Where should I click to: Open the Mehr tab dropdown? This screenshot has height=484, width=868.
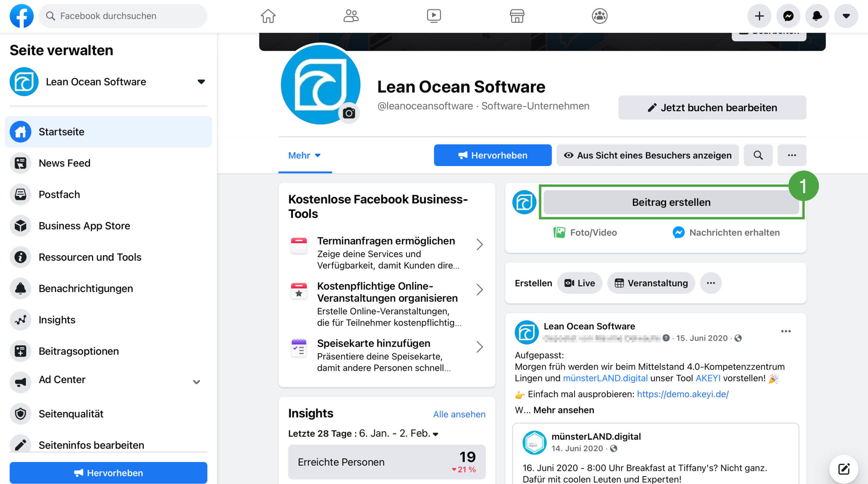(304, 155)
